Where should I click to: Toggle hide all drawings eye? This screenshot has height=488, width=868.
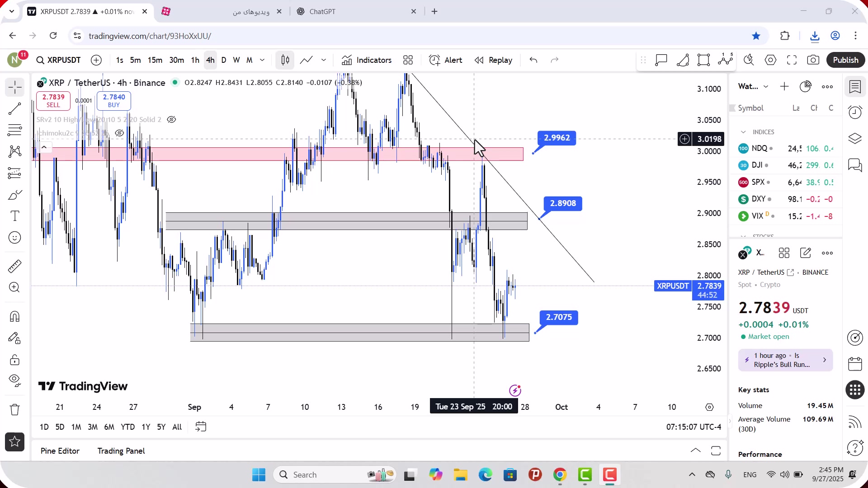point(15,381)
